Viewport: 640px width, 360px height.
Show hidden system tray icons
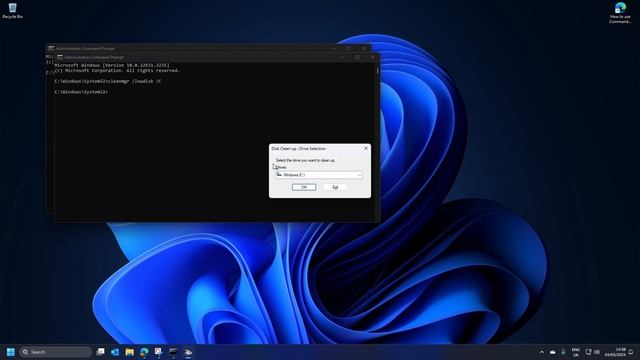[542, 352]
